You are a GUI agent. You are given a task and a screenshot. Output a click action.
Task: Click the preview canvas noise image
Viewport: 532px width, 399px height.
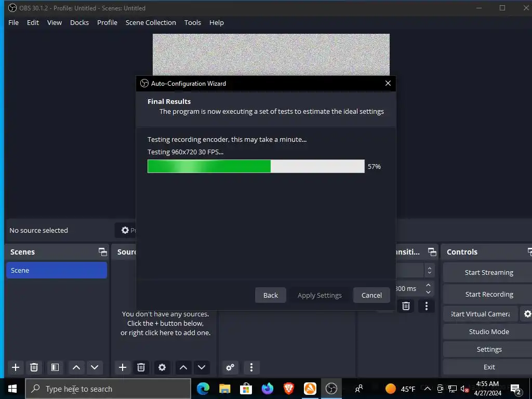coord(271,54)
